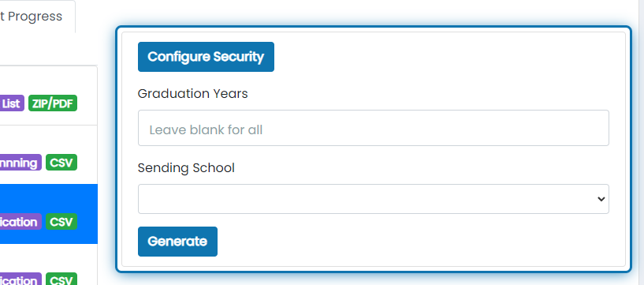Click the purple badge in the highlighted blue row
This screenshot has width=644, height=285.
click(20, 222)
